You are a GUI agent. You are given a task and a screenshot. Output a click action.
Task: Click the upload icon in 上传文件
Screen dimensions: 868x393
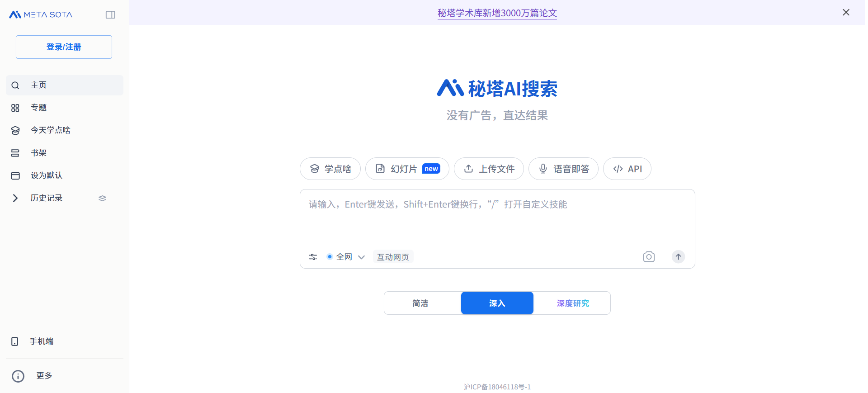(x=469, y=169)
